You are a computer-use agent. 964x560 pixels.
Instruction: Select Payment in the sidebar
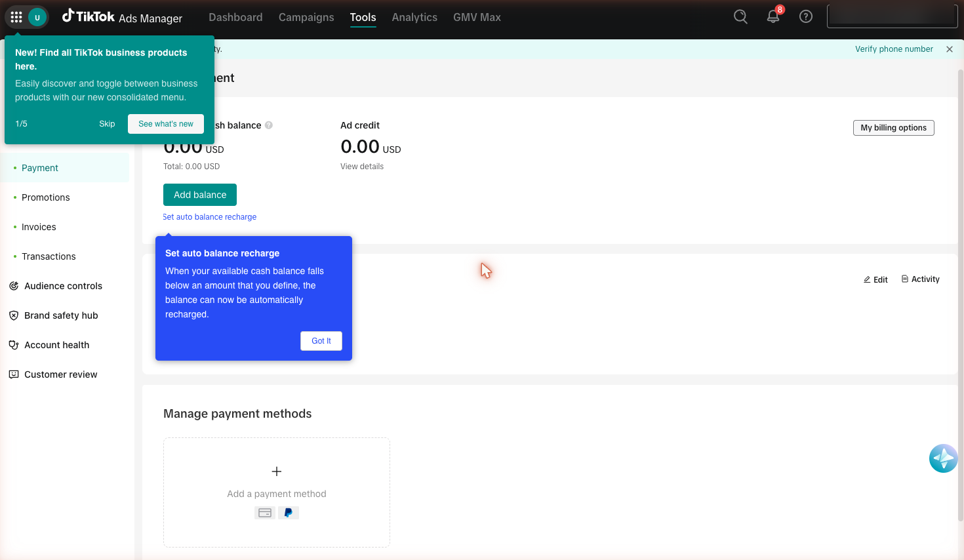click(x=65, y=168)
